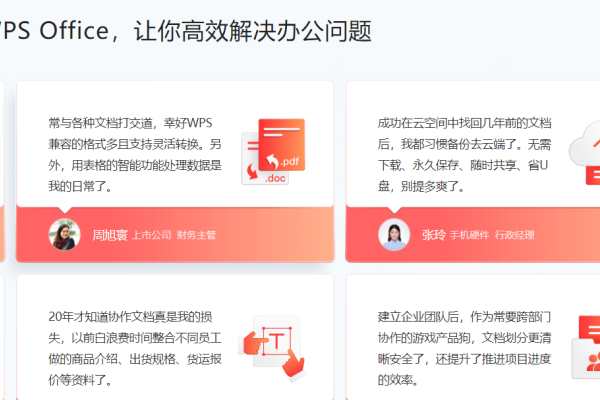The image size is (600, 400).
Task: Click 张玲 avatar photo
Action: coord(394,234)
